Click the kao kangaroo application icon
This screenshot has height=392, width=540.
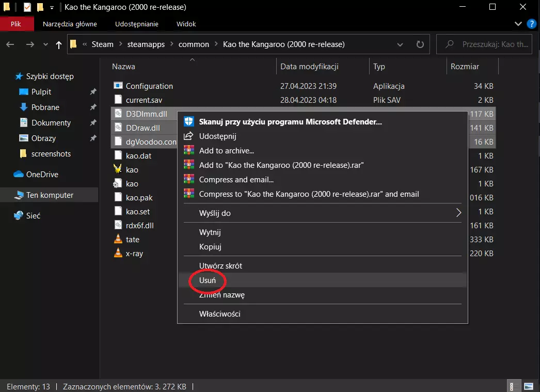click(118, 169)
